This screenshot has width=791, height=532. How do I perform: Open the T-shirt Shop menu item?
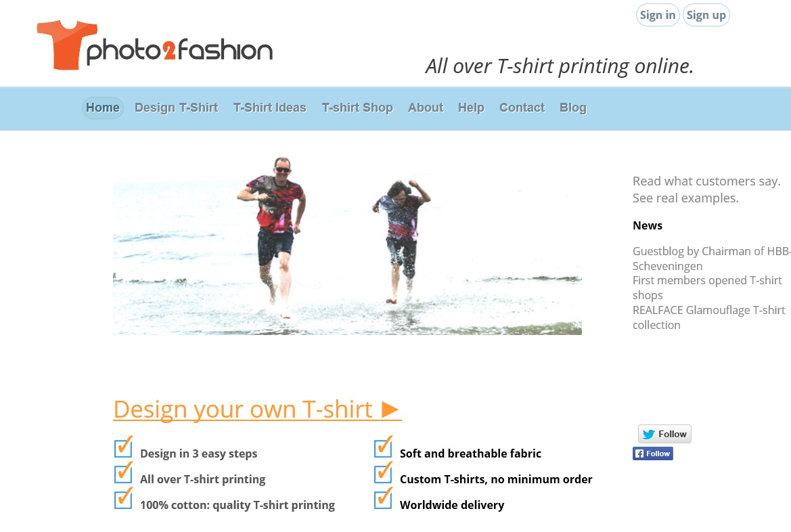(x=357, y=108)
